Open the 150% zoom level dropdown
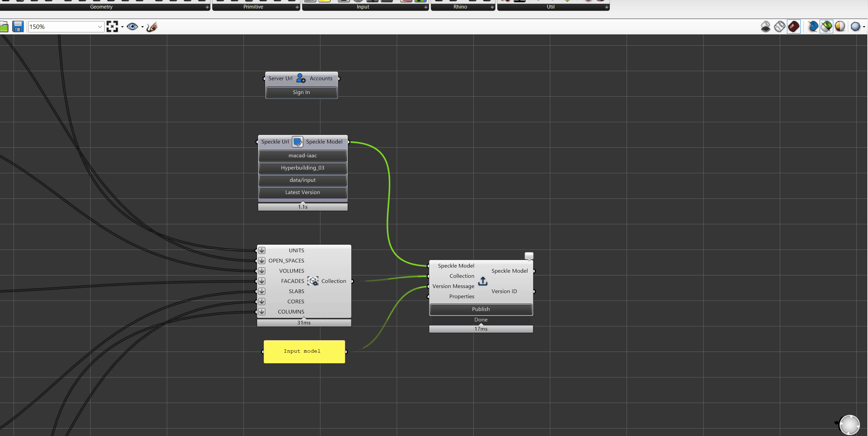This screenshot has height=436, width=868. (99, 27)
